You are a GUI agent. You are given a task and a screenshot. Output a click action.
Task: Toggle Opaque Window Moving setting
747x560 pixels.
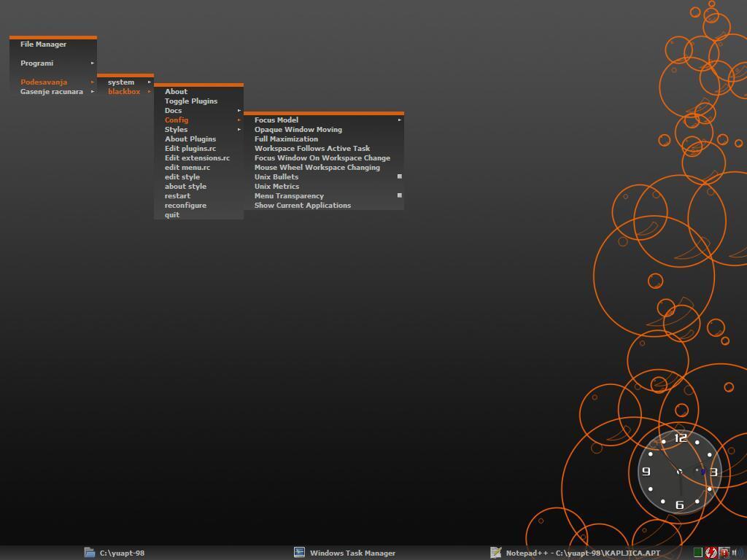point(298,130)
